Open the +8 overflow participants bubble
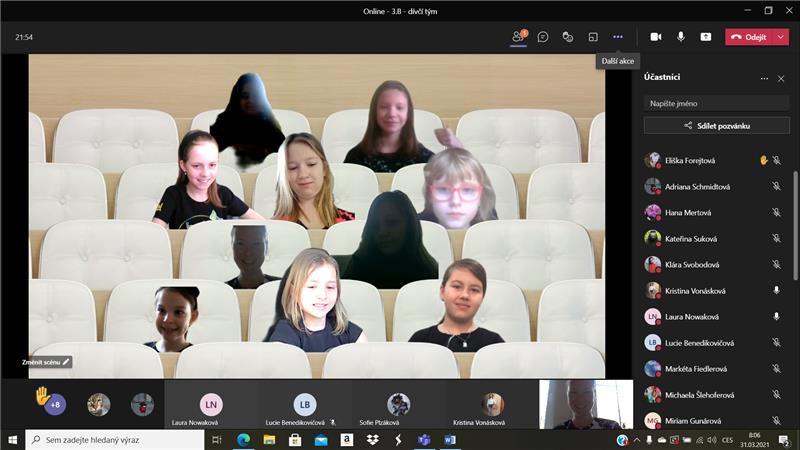800x450 pixels. 55,405
